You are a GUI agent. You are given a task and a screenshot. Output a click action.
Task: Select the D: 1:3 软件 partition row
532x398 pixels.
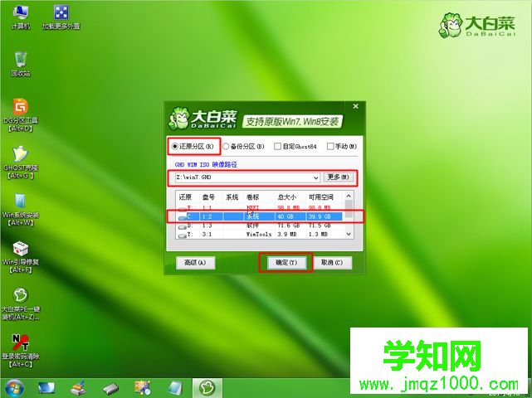[x=260, y=226]
